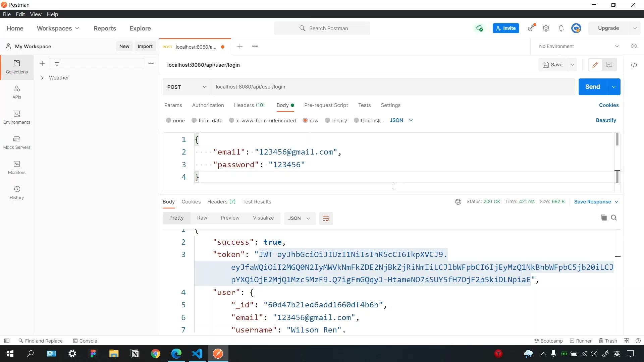The height and width of the screenshot is (362, 644).
Task: Copy response body with copy icon
Action: [x=603, y=218]
